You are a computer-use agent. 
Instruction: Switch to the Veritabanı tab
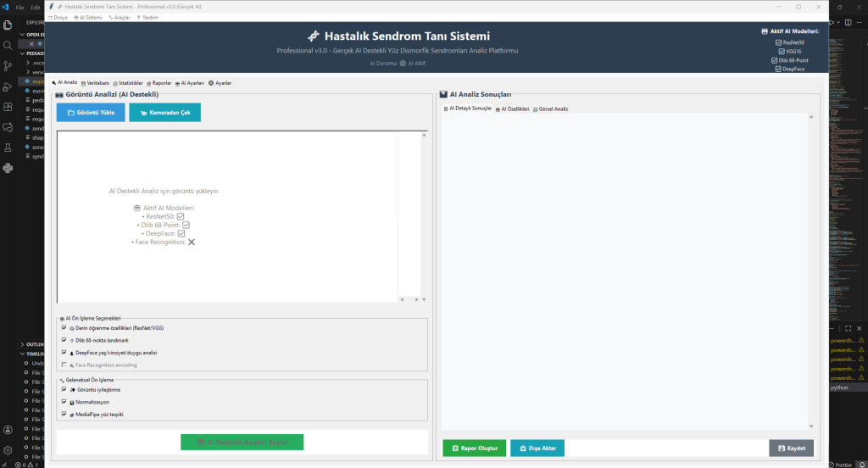pyautogui.click(x=95, y=83)
